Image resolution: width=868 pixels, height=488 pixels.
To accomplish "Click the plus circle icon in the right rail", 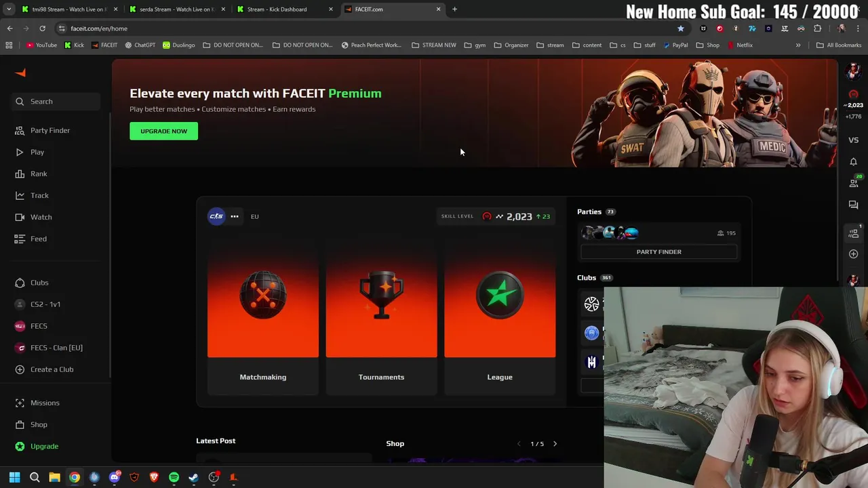I will [853, 254].
